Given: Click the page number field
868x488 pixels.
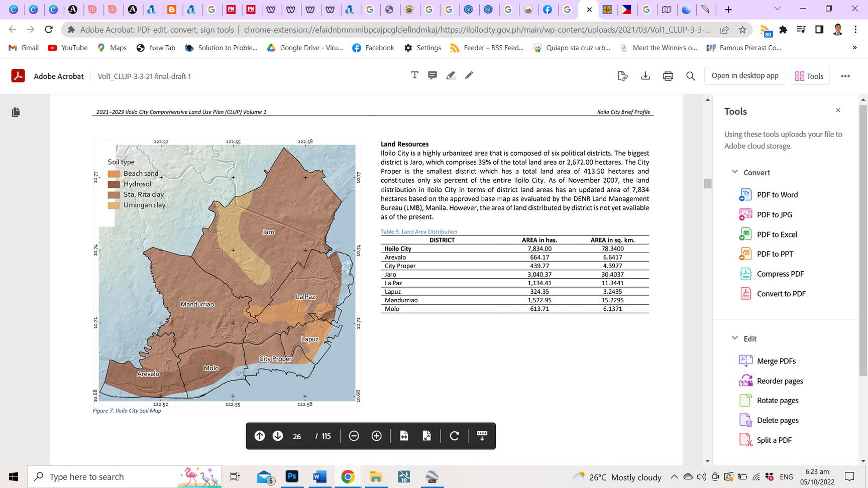Looking at the screenshot, I should pos(297,436).
